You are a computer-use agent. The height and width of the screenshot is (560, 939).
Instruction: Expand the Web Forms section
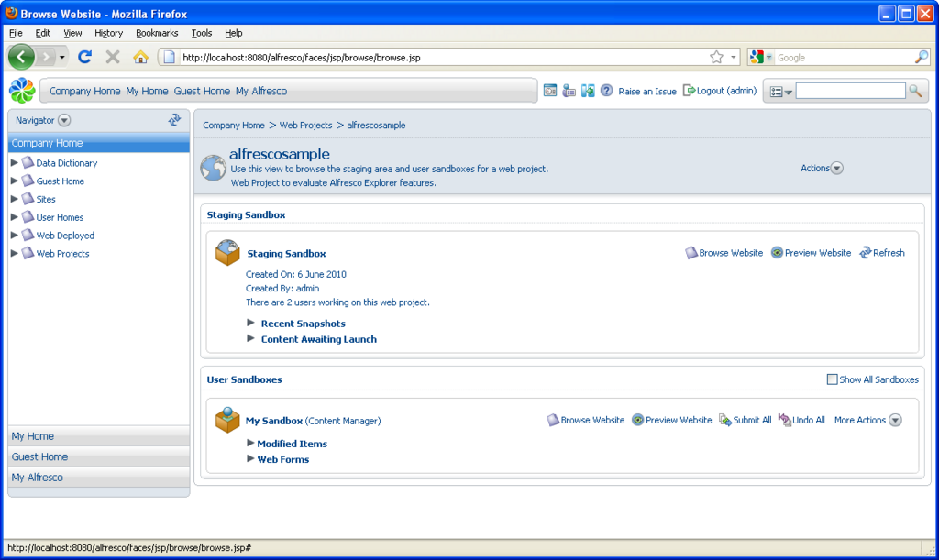point(251,459)
